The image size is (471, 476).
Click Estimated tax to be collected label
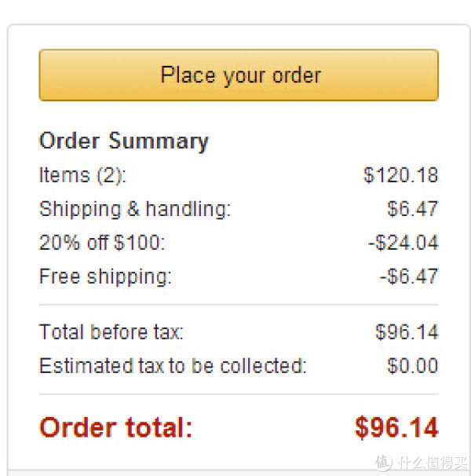pyautogui.click(x=173, y=365)
